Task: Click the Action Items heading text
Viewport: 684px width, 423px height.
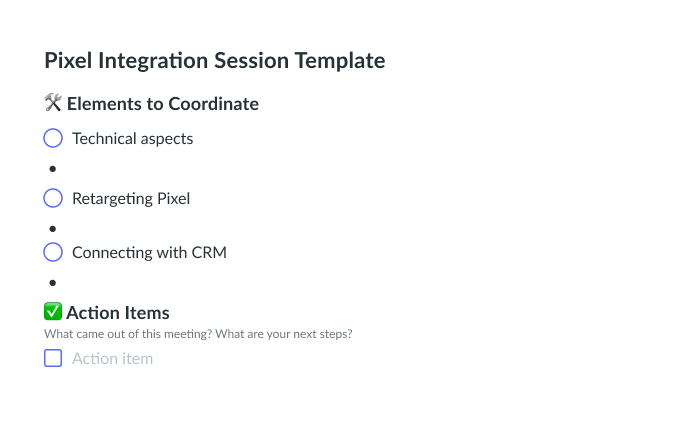Action: (118, 313)
